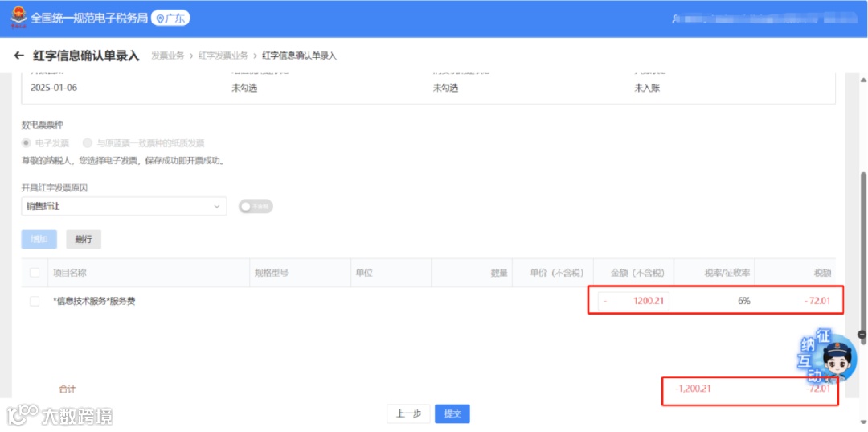This screenshot has height=432, width=868.
Task: Select the 电子发票 radio option
Action: point(26,143)
